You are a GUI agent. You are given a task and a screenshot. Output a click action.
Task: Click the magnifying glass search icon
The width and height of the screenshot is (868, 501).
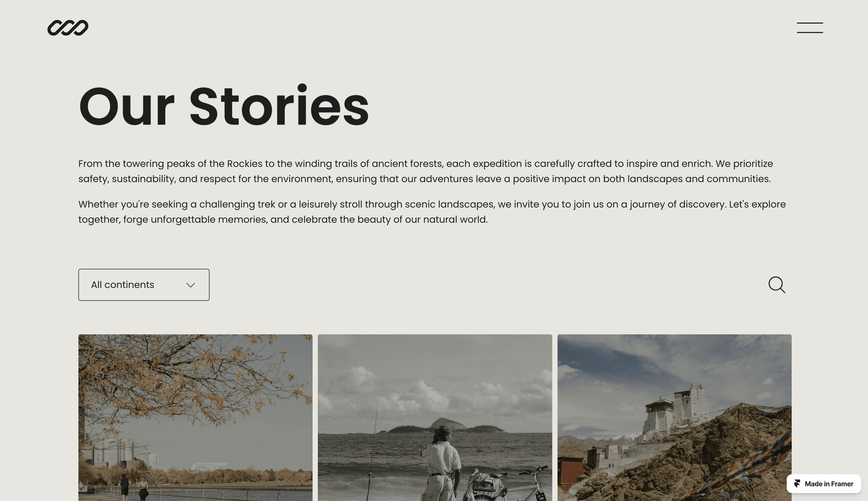pyautogui.click(x=777, y=285)
